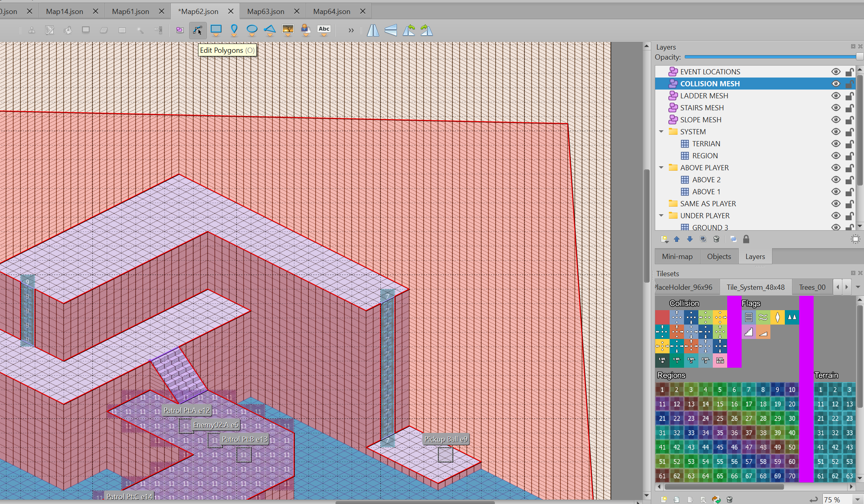Viewport: 864px width, 504px height.
Task: Choose the Insert Polygon tool
Action: tap(270, 30)
